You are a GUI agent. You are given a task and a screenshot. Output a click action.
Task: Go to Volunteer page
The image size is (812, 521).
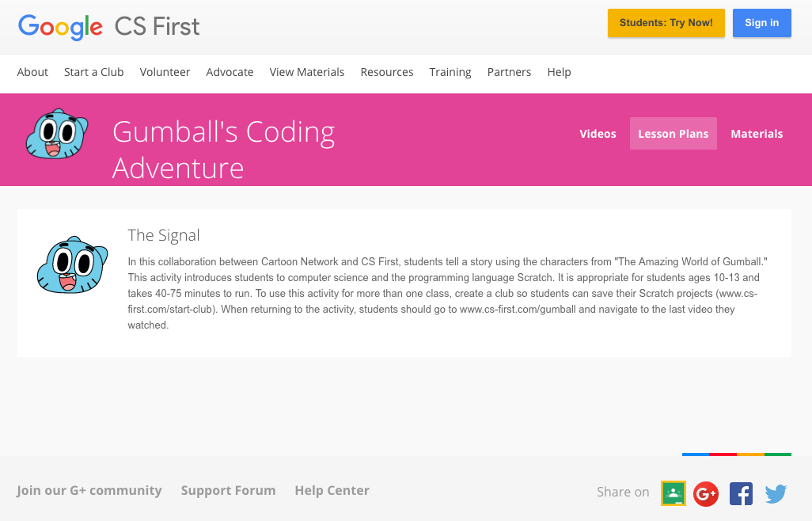tap(165, 72)
